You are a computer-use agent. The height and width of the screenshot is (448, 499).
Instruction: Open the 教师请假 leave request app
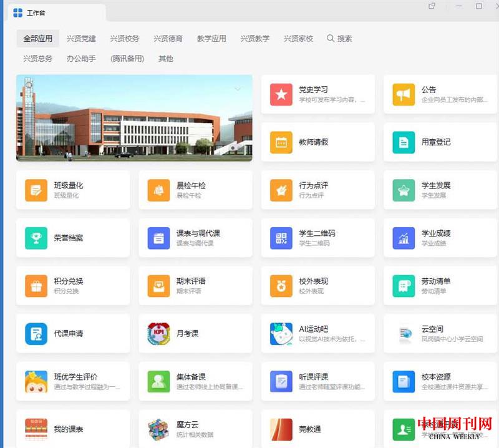(x=318, y=142)
